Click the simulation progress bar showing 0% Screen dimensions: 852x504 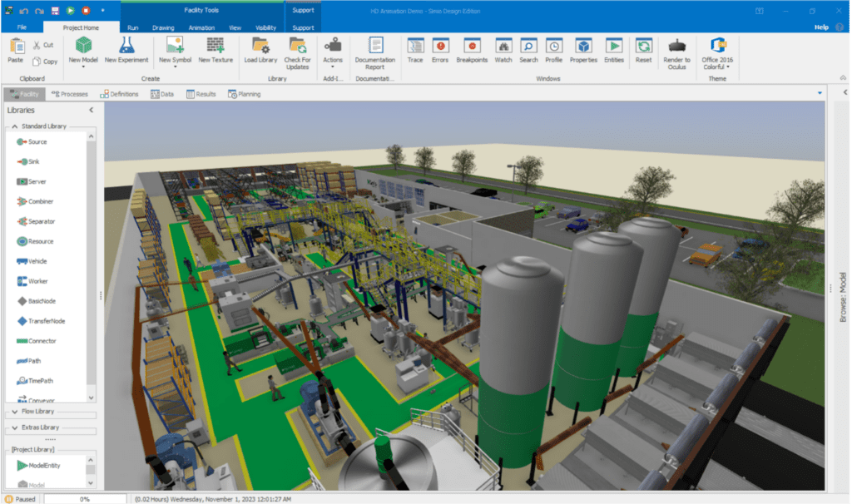coord(84,499)
